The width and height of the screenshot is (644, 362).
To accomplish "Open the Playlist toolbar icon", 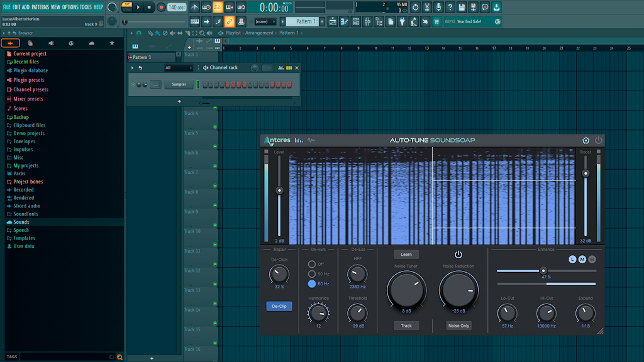I will (333, 21).
